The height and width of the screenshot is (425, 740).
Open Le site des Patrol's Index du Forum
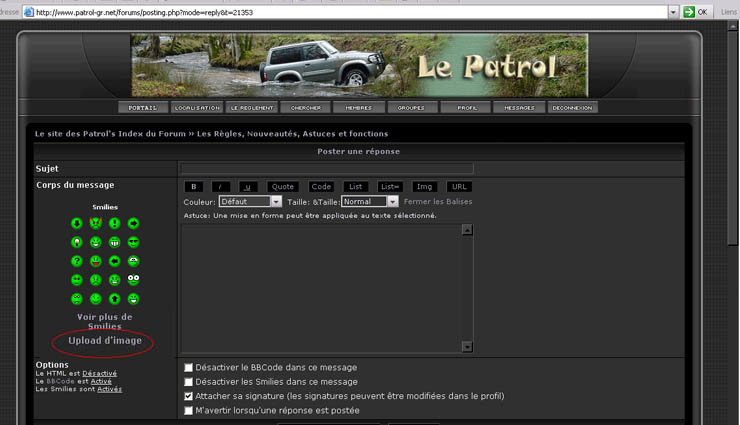coord(110,134)
